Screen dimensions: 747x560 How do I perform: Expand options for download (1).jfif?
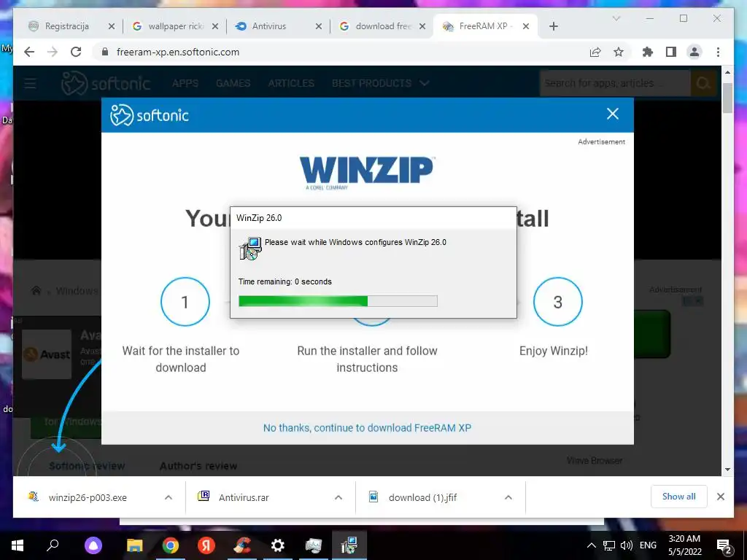(x=508, y=497)
